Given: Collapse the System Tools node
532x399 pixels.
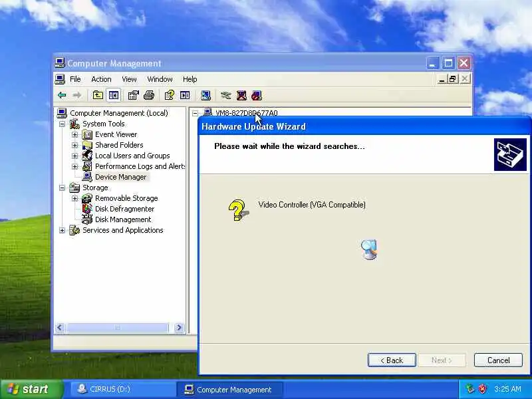Looking at the screenshot, I should [x=62, y=124].
